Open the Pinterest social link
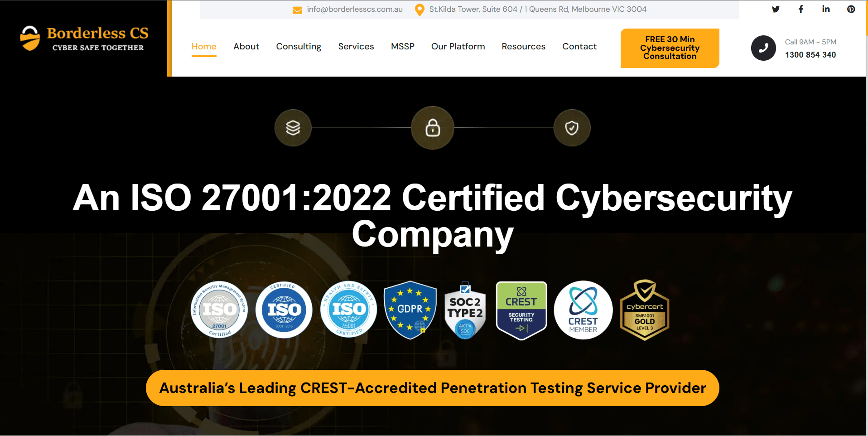This screenshot has width=868, height=436. (851, 9)
